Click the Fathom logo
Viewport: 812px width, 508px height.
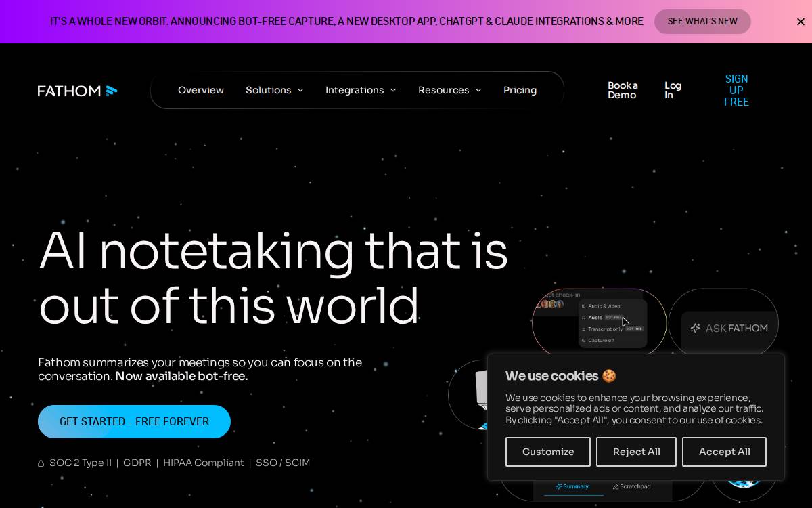coord(77,91)
